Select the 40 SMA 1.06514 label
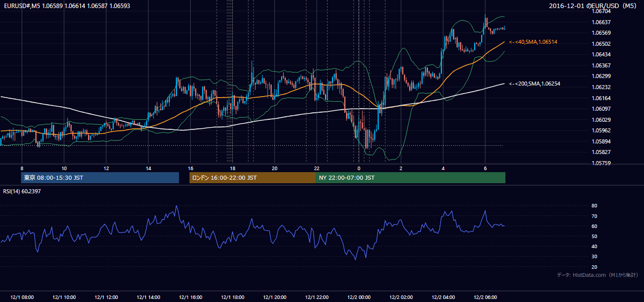The image size is (644, 302). [533, 42]
